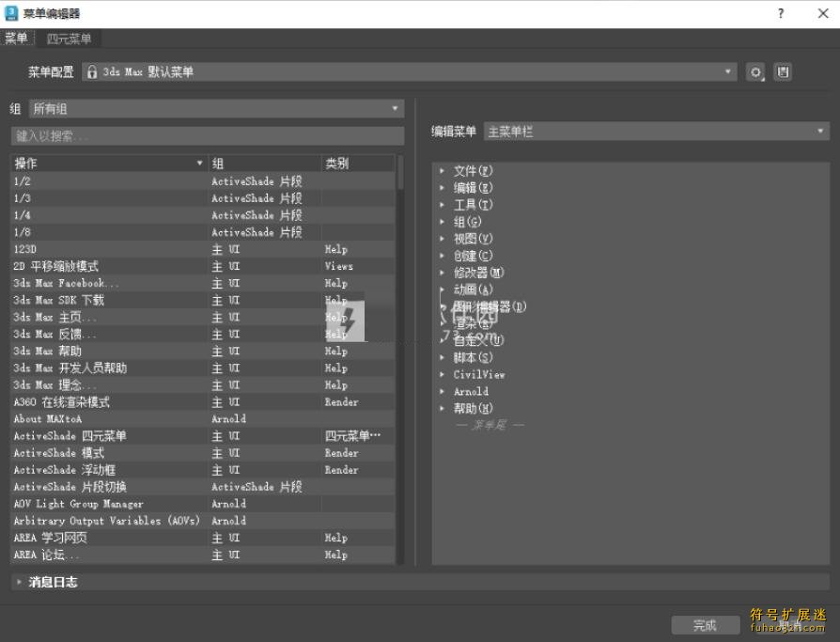Select the 1/4 action row
The width and height of the screenshot is (840, 642).
[203, 215]
